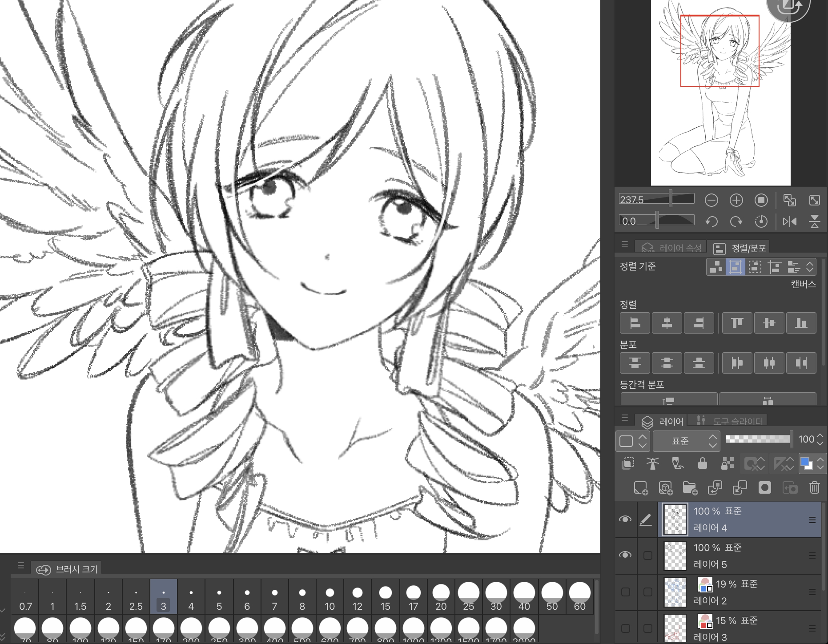Viewport: 828px width, 644px height.
Task: Switch to the 도구 슬라이더 tab
Action: click(729, 421)
